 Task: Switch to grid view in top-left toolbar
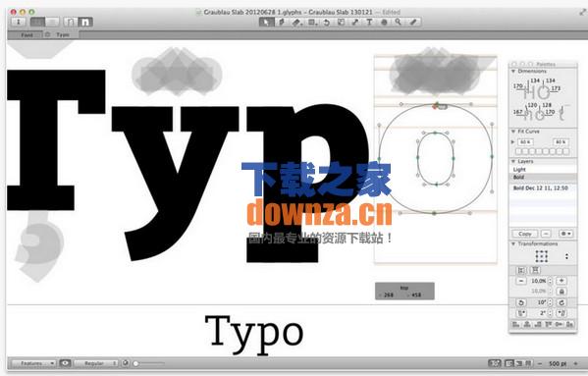37,23
